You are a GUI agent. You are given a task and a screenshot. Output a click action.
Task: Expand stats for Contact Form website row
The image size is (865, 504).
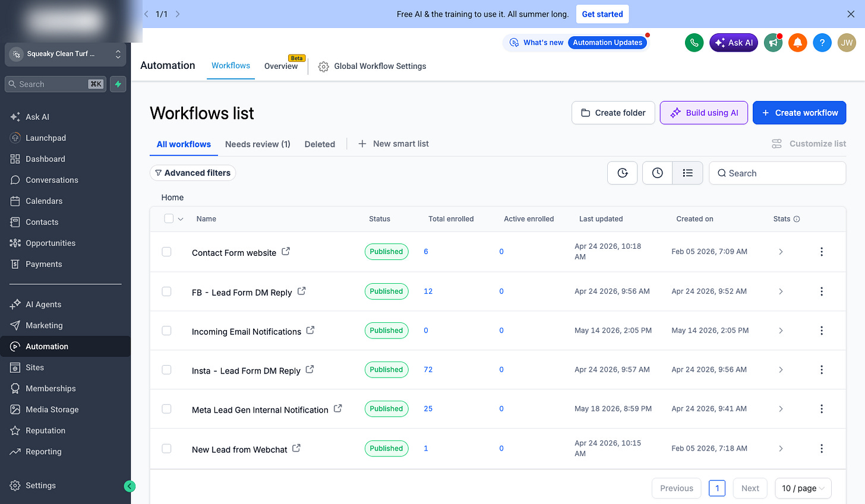pos(781,252)
